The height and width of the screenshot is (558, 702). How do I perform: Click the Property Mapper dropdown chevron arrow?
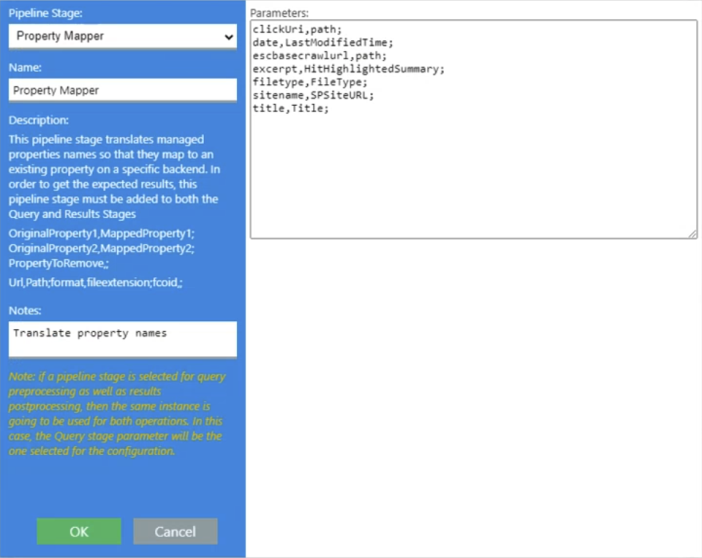click(x=229, y=37)
